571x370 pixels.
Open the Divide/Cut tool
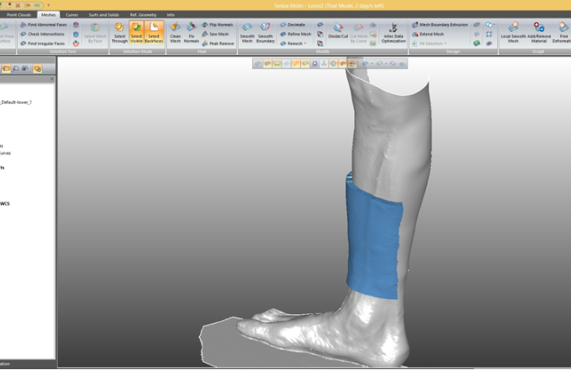(x=338, y=31)
